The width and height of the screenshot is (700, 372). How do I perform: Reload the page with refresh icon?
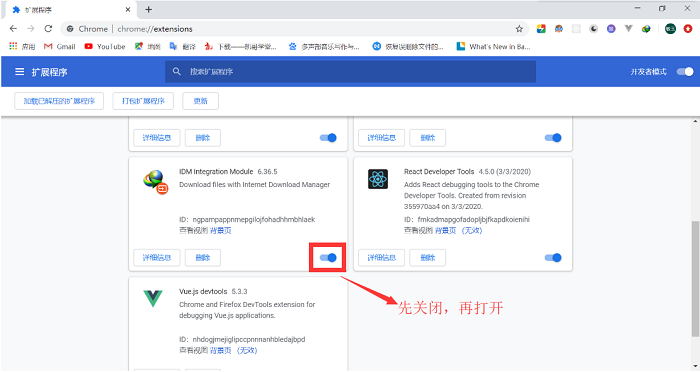click(48, 29)
